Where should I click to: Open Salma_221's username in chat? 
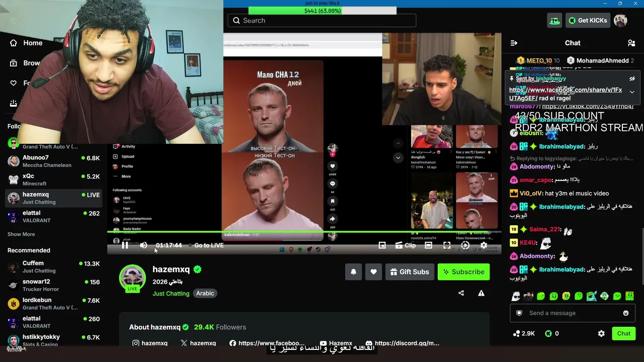point(544,229)
